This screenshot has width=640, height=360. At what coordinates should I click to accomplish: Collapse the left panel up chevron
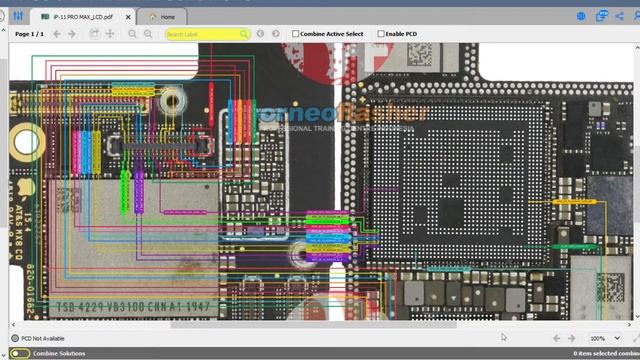(3, 30)
